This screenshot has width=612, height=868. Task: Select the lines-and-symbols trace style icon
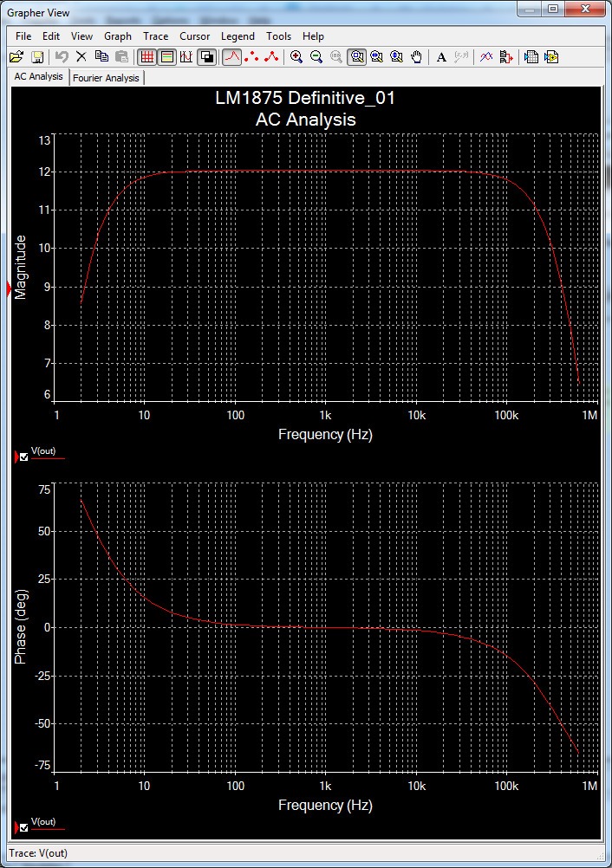[271, 56]
